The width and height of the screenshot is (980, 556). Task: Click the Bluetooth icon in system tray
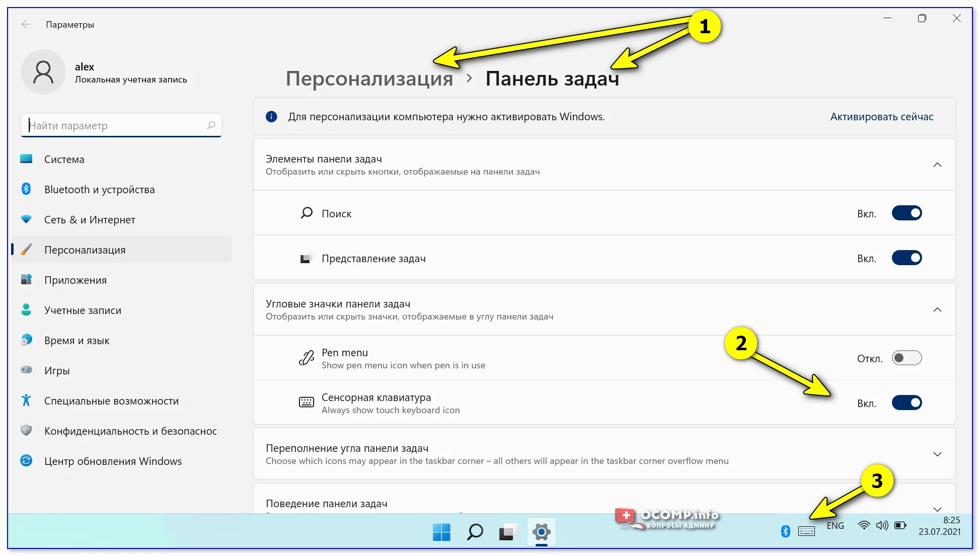point(785,531)
